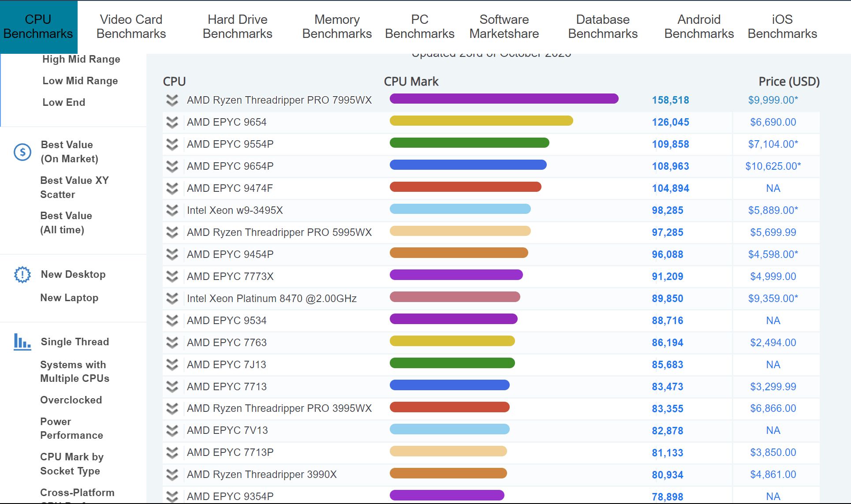The image size is (851, 504).
Task: Expand the AMD EPYC 9554P row chevron
Action: point(172,145)
